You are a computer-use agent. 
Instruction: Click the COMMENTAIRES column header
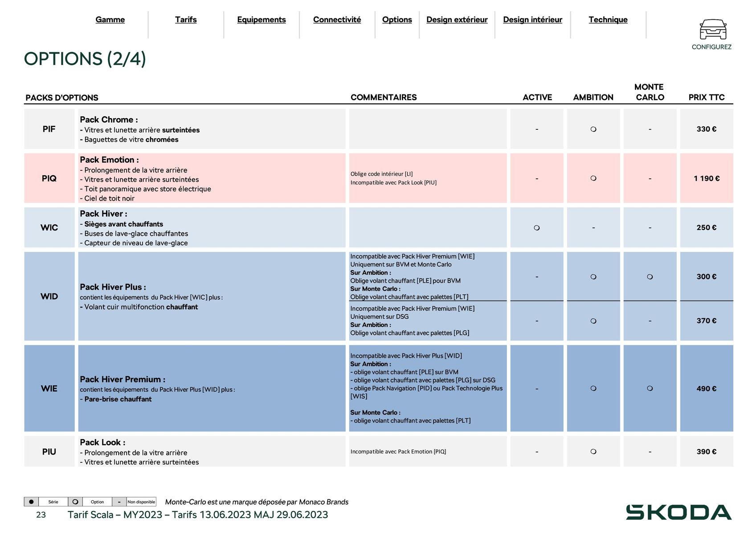click(x=384, y=97)
